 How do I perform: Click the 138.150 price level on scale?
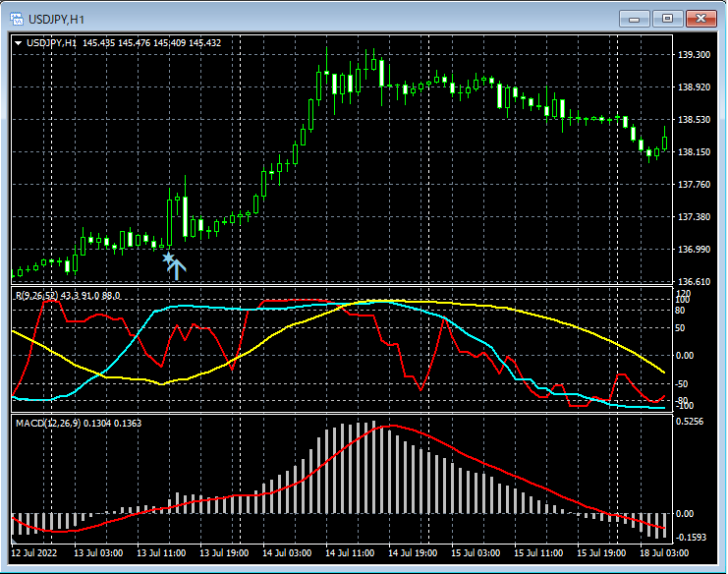(x=694, y=152)
